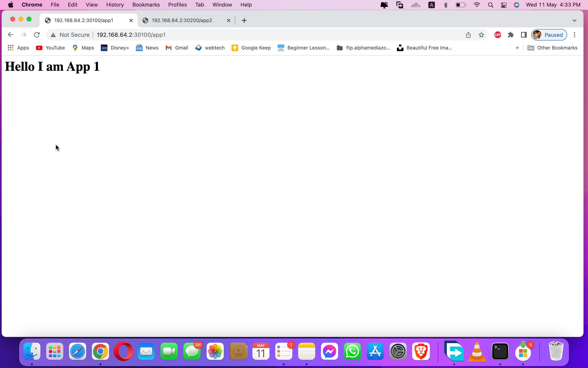Open the Maps bookmark

tap(83, 48)
